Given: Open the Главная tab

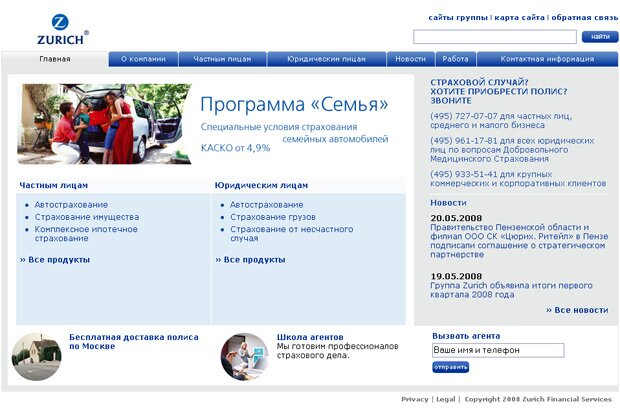Looking at the screenshot, I should click(x=55, y=59).
